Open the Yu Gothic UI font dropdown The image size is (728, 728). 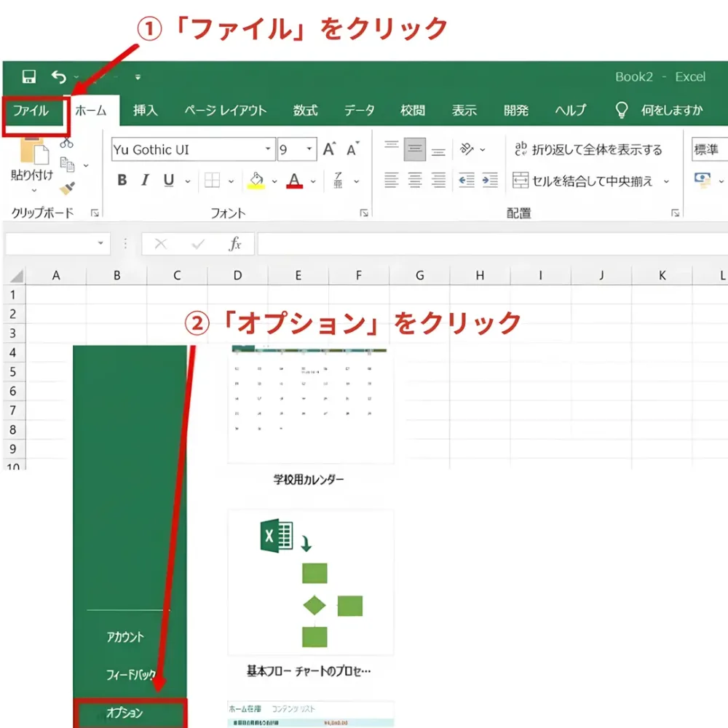(x=268, y=149)
